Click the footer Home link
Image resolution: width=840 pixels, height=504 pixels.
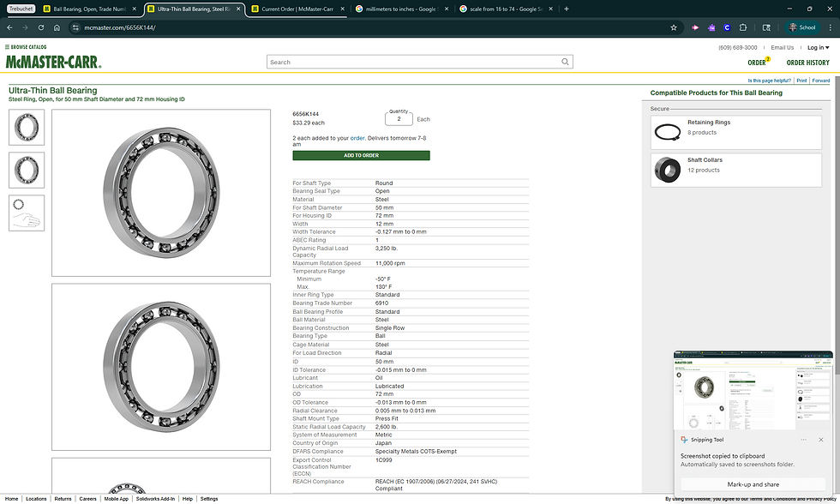click(11, 499)
